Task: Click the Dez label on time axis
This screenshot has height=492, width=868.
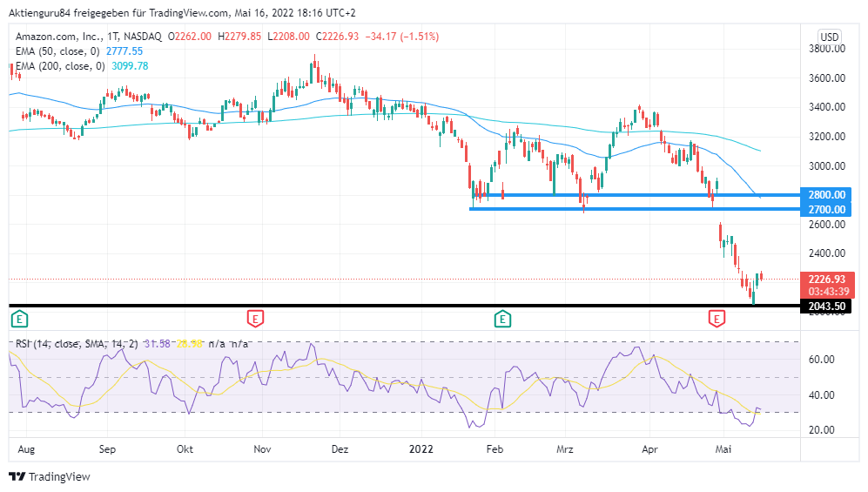Action: coord(340,449)
